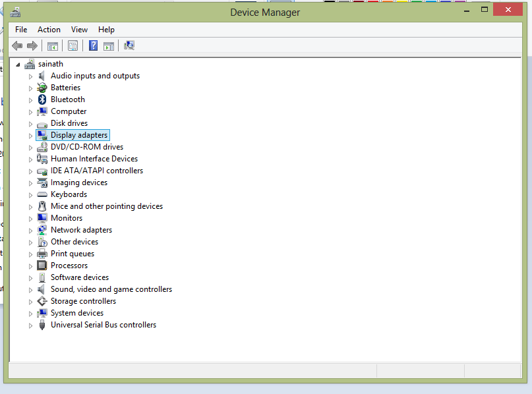532x394 pixels.
Task: Select the "sainath" root label
Action: pos(51,64)
